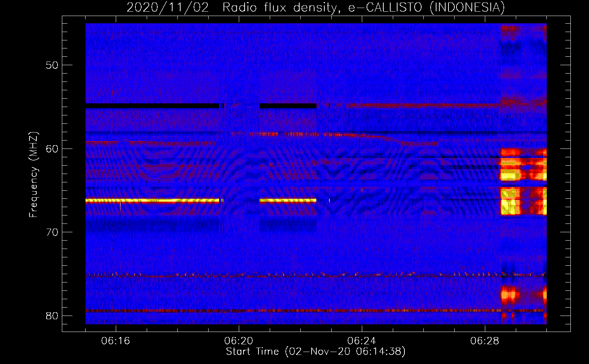The height and width of the screenshot is (364, 589).
Task: Click the 06:16 time tick label
Action: coord(116,341)
